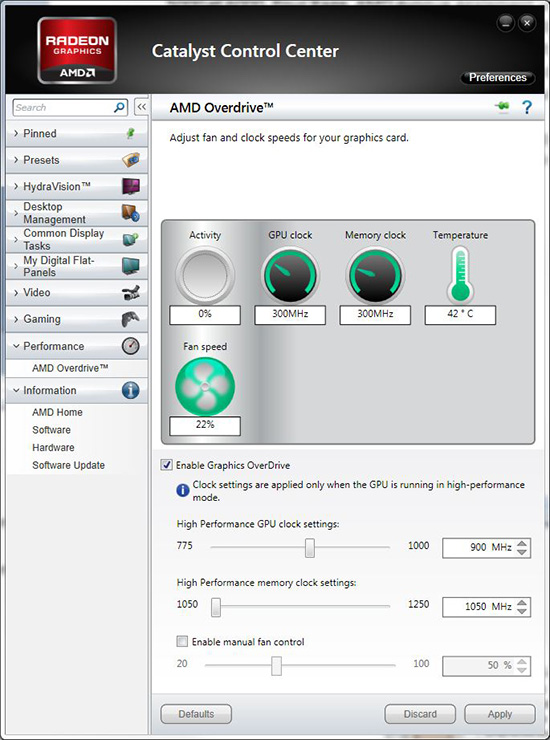
Task: Open the Preferences menu
Action: pyautogui.click(x=498, y=77)
